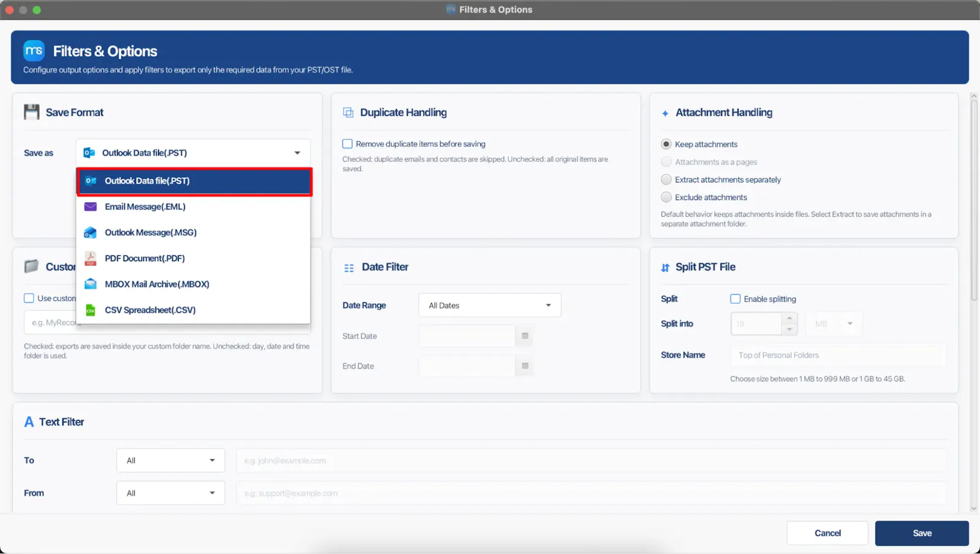Click the Cancel button
This screenshot has width=980, height=554.
pos(827,533)
